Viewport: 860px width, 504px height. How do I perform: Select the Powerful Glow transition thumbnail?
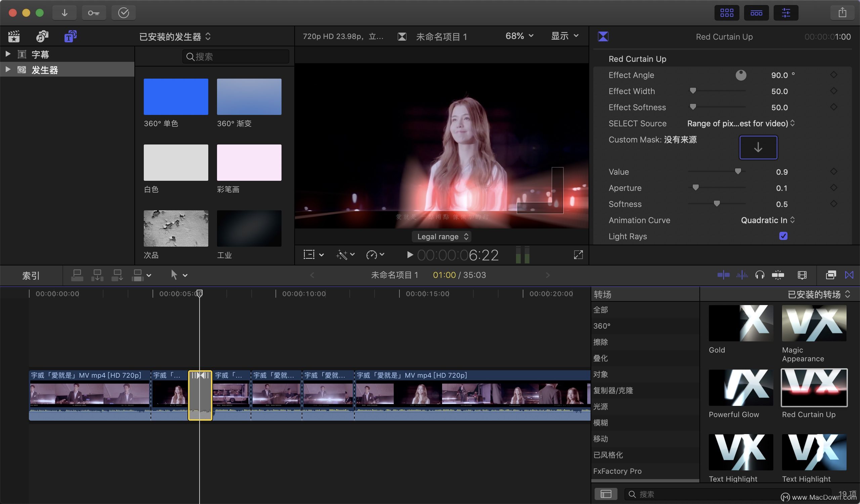[740, 388]
